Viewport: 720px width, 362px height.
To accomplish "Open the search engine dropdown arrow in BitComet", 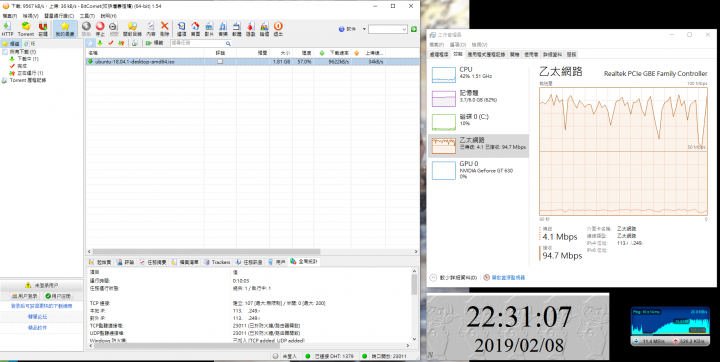I will [x=364, y=29].
